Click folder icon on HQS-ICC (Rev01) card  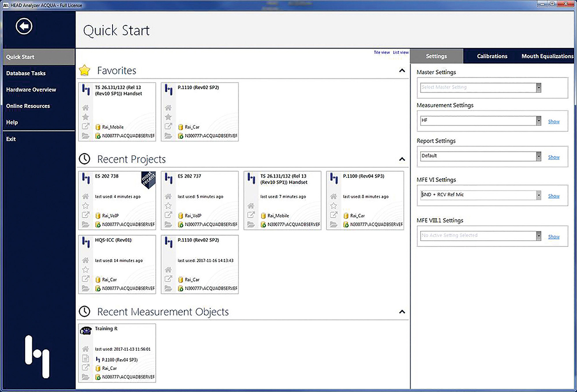[86, 288]
